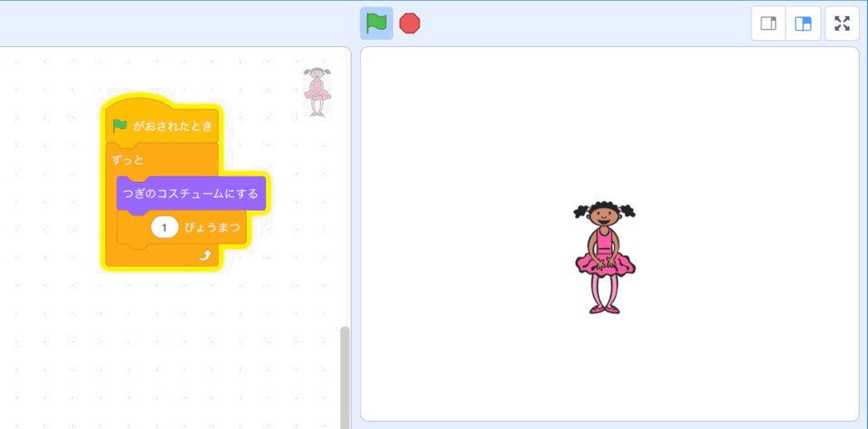Click the faded ballerina sprite watermark thumbnail
Viewport: 868px width, 429px height.
[317, 91]
